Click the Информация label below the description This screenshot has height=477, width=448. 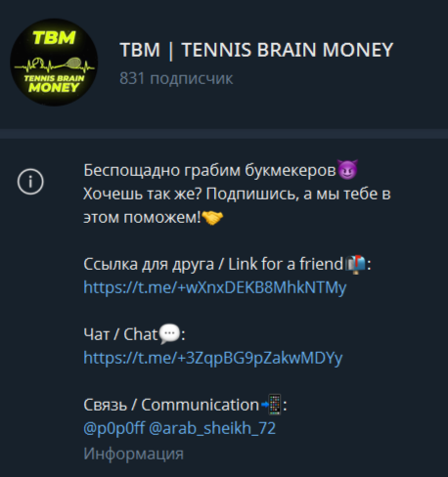[134, 454]
